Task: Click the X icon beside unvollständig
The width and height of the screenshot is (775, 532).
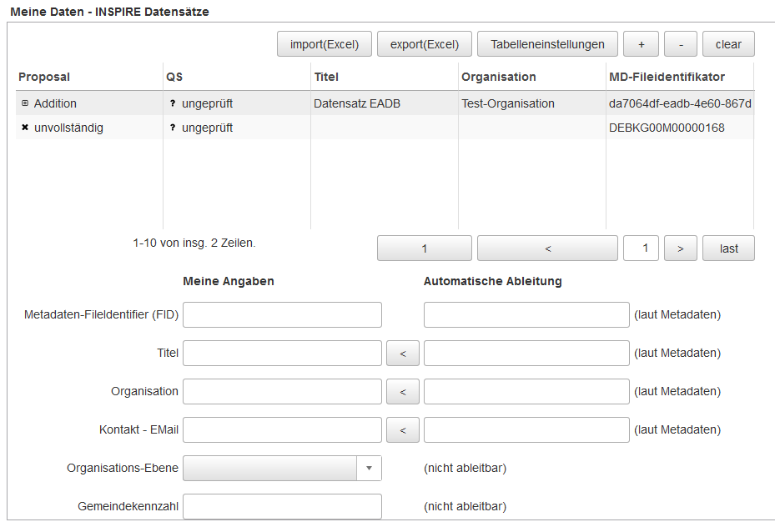Action: tap(25, 128)
